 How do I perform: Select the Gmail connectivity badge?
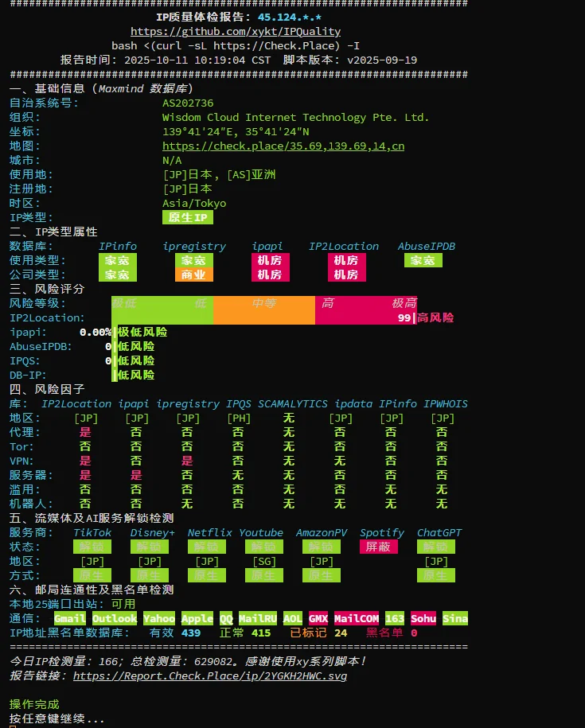[70, 619]
